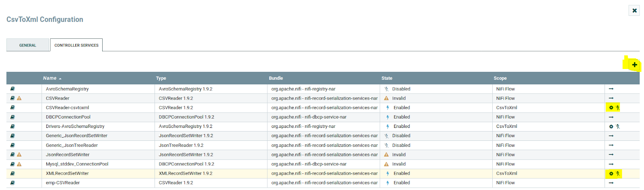
Task: Disable the Drivers-AvroSchemaRegistry service
Action: tap(618, 127)
